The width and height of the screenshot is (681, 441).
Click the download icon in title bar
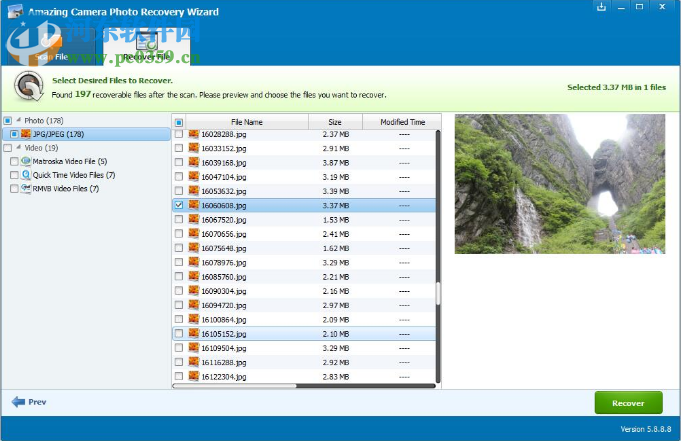point(601,7)
